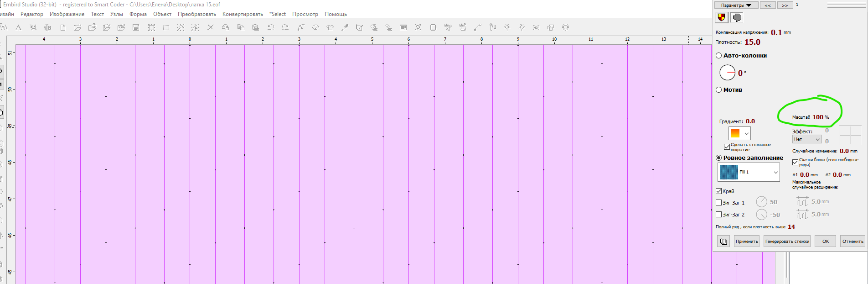Click the gray shape outline panel icon
Image resolution: width=868 pixels, height=284 pixels.
[736, 17]
